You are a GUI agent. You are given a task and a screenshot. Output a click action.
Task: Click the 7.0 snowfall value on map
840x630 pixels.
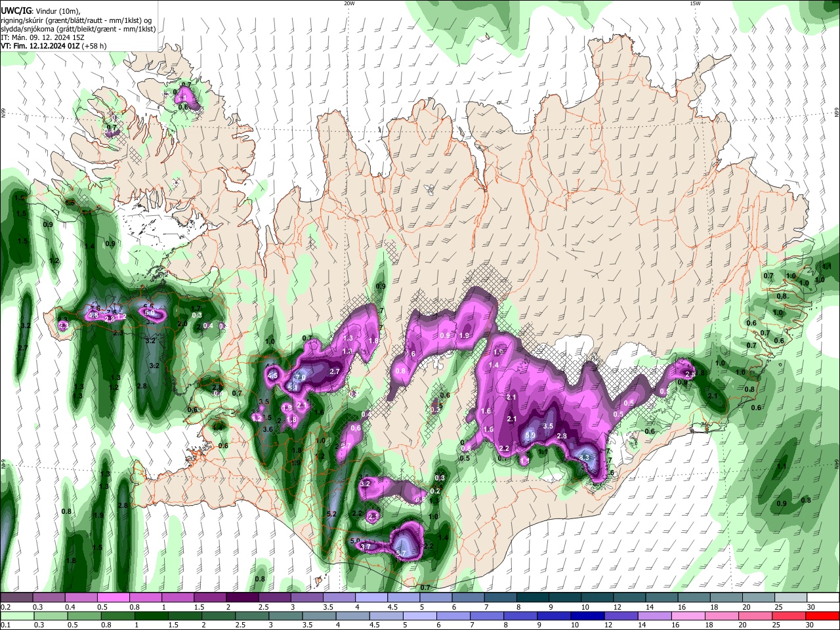click(301, 378)
